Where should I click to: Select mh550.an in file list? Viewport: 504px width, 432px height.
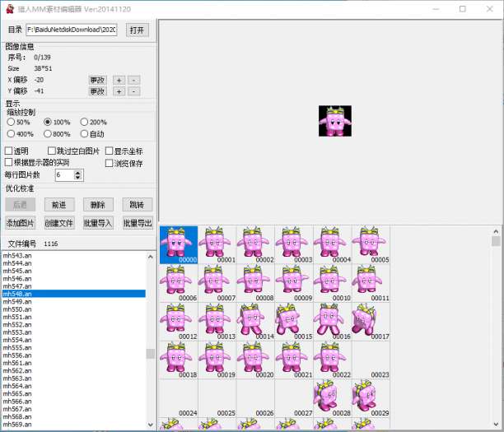tap(74, 309)
